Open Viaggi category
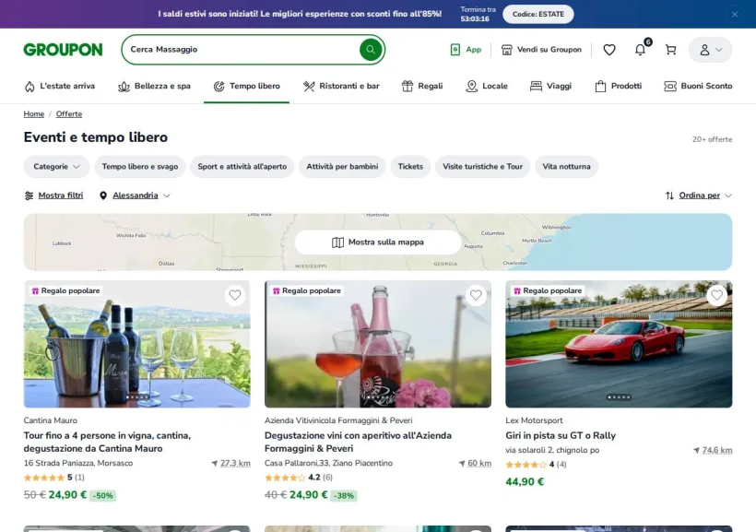Screen dimensions: 756x532 [550, 86]
